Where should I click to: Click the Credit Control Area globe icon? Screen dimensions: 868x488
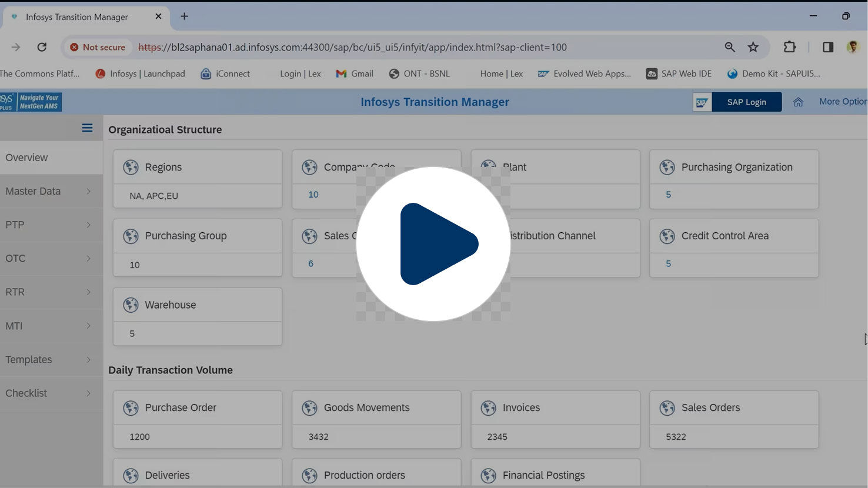[667, 236]
